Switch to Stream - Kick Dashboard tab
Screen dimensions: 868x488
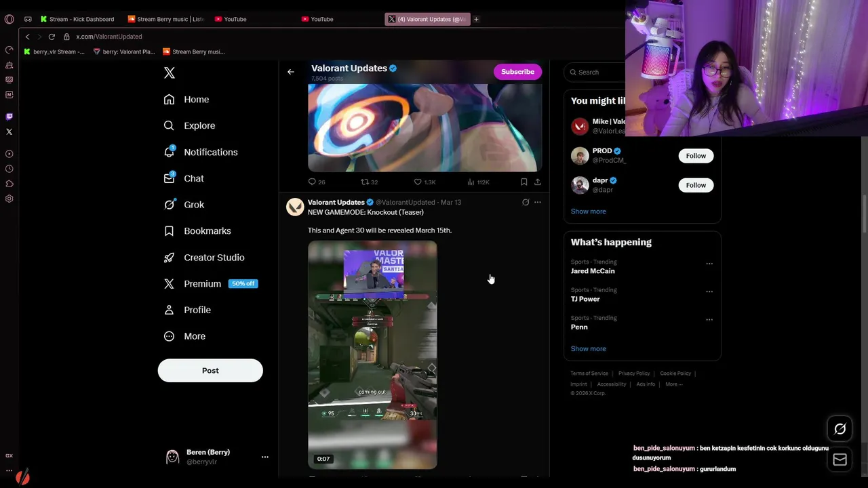pyautogui.click(x=77, y=19)
